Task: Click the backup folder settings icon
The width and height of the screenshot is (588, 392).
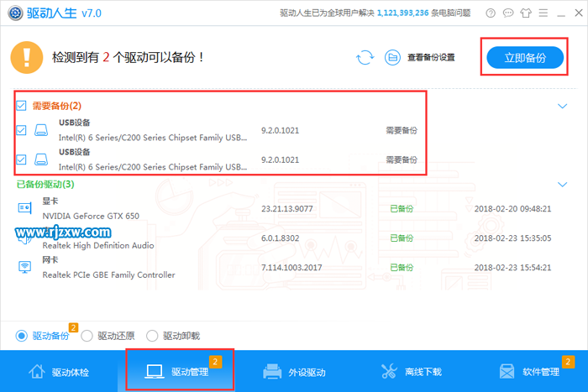Action: [392, 57]
